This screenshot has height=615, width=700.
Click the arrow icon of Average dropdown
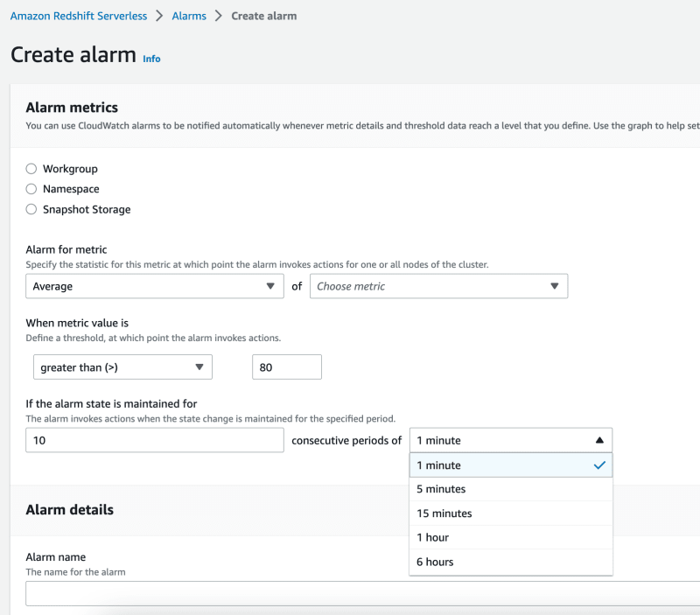pyautogui.click(x=270, y=286)
